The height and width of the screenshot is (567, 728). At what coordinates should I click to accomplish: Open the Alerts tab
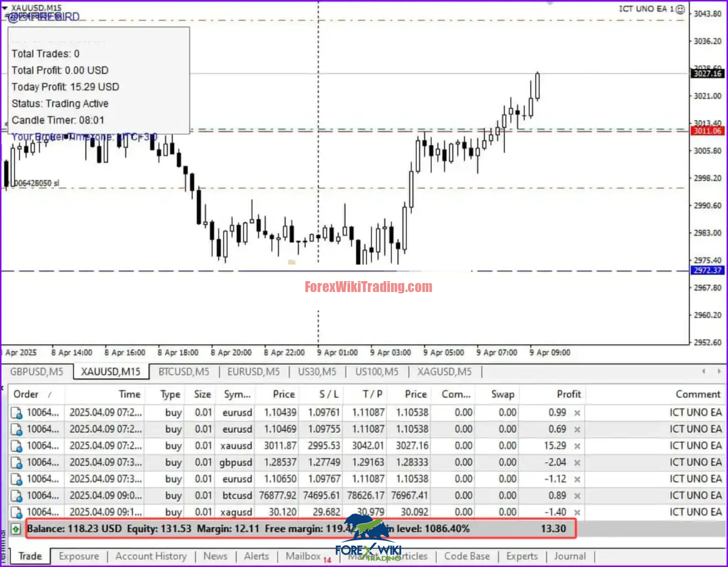click(x=256, y=556)
